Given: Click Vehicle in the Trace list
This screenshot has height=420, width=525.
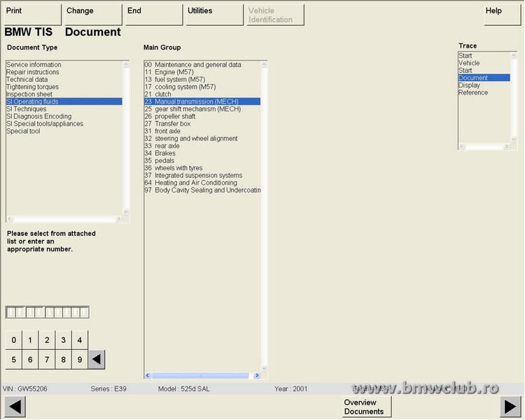Looking at the screenshot, I should click(x=484, y=63).
